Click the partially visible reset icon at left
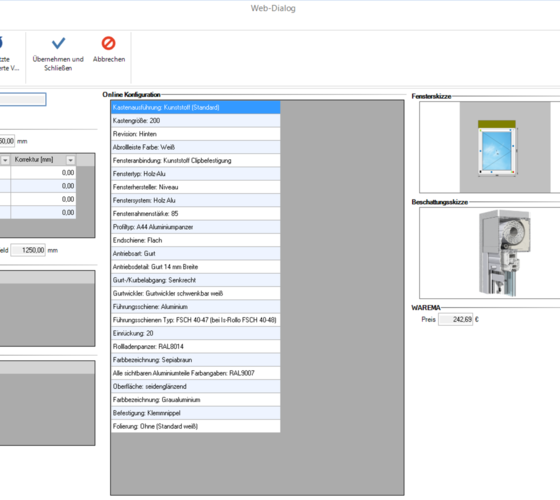Image resolution: width=560 pixels, height=500 pixels. coord(1,42)
